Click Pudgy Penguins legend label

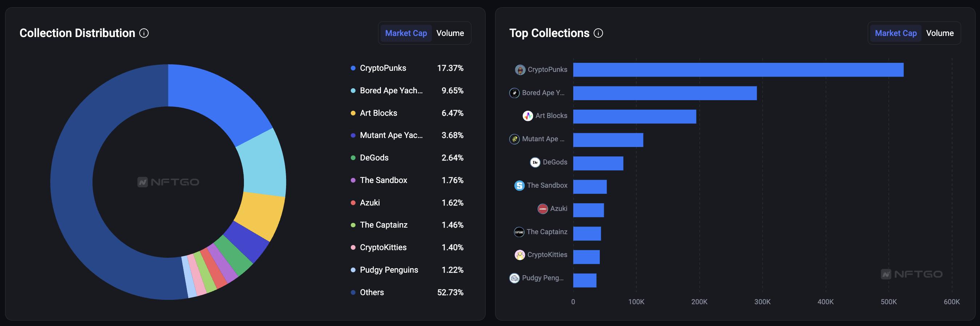(x=389, y=270)
